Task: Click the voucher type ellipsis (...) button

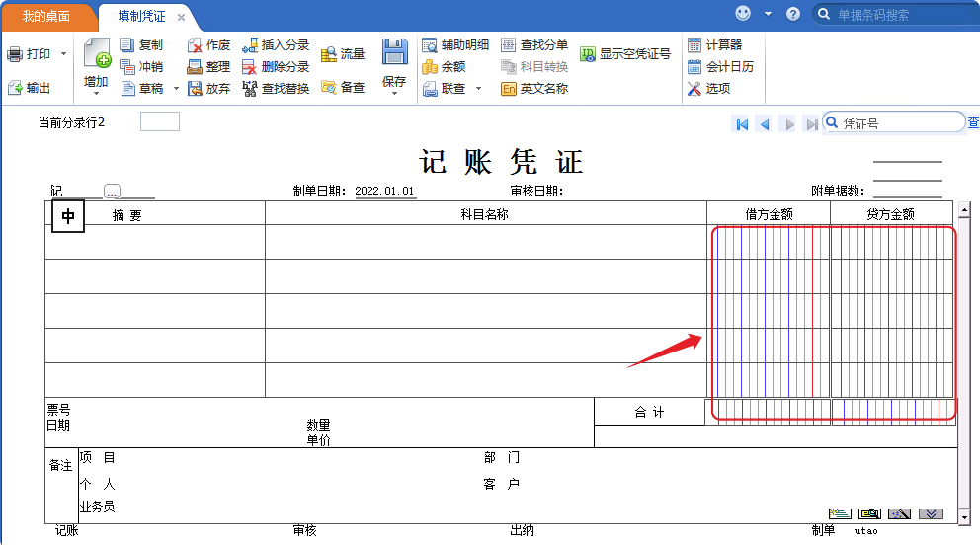Action: [x=112, y=192]
